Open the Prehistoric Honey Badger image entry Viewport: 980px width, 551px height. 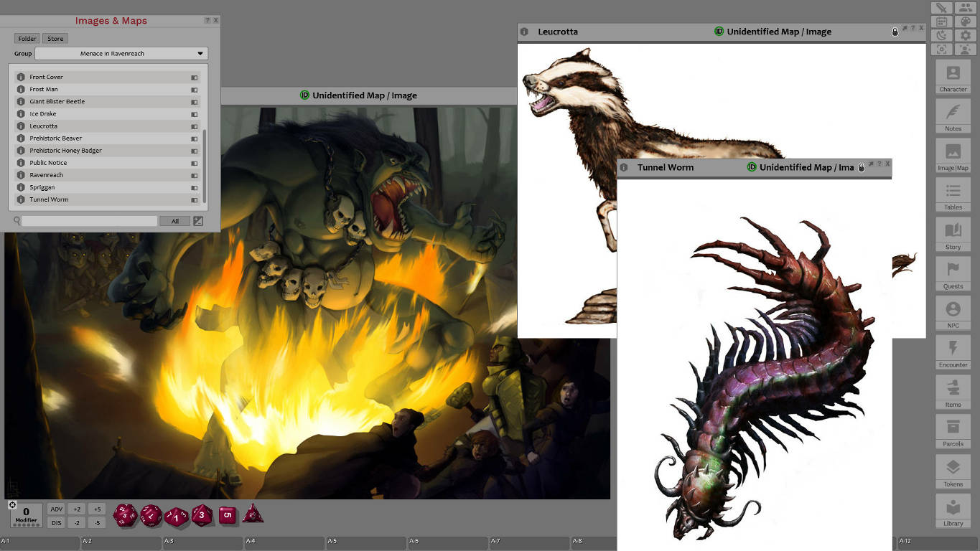click(65, 151)
